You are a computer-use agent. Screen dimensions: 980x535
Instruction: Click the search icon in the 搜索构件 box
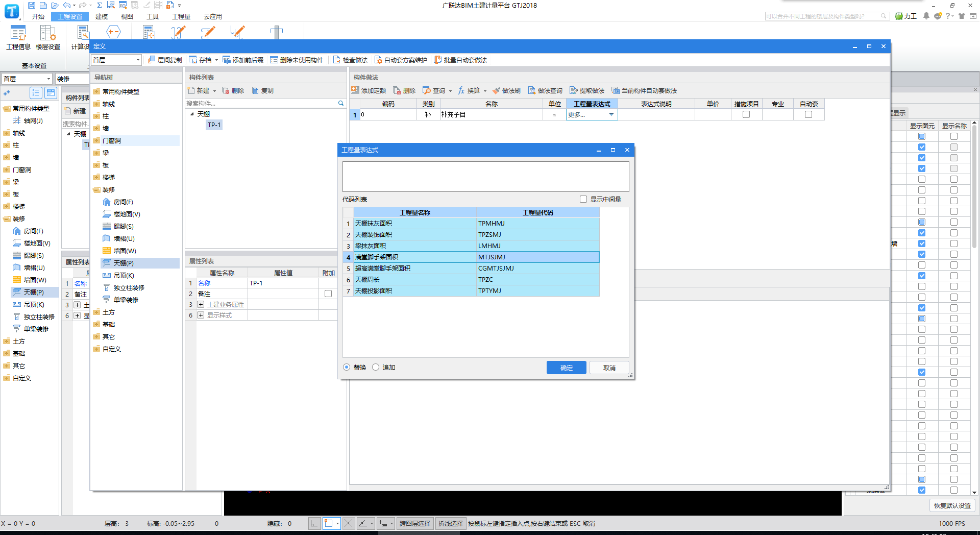(x=341, y=103)
